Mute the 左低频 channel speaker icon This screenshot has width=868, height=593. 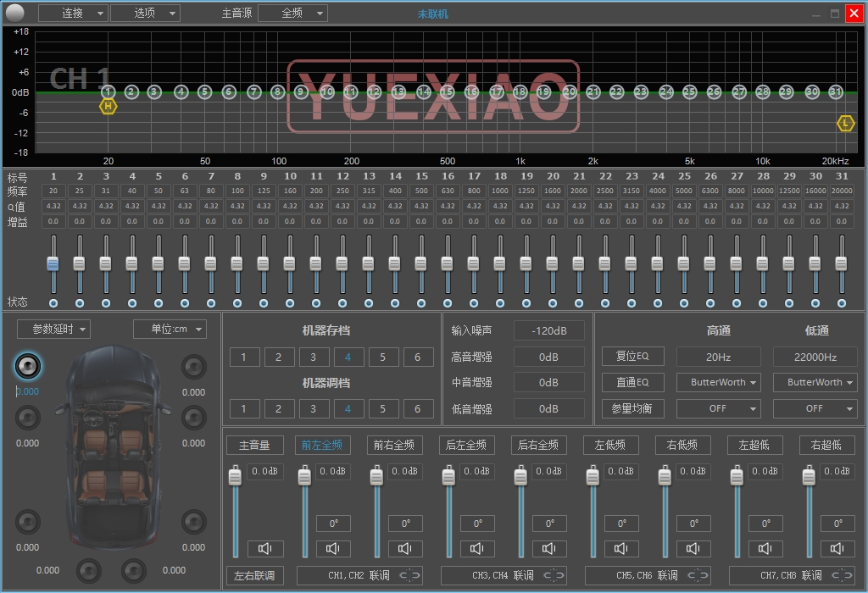(x=621, y=548)
